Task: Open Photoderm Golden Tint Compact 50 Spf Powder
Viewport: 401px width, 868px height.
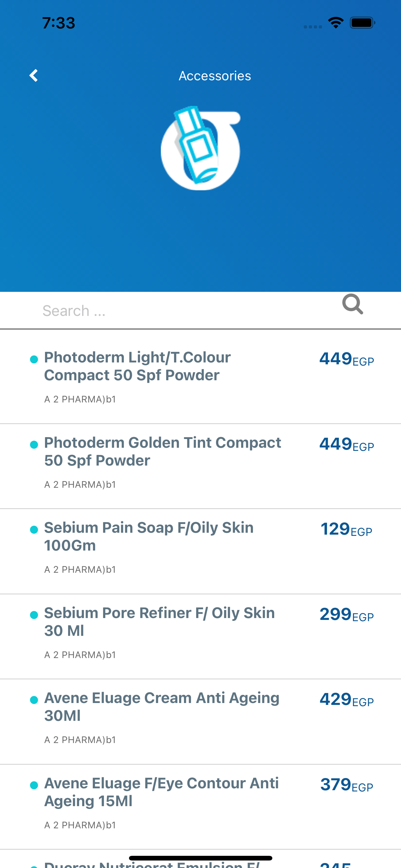Action: click(x=200, y=466)
